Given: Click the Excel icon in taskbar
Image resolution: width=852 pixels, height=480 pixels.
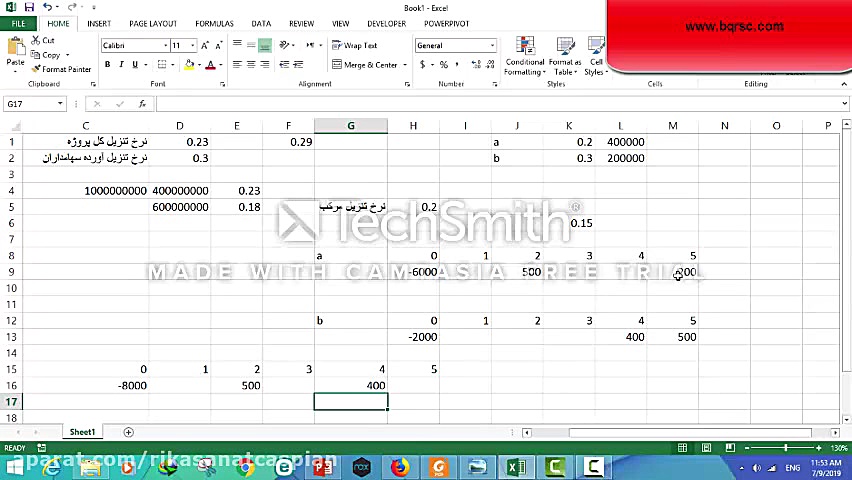Looking at the screenshot, I should coord(516,466).
